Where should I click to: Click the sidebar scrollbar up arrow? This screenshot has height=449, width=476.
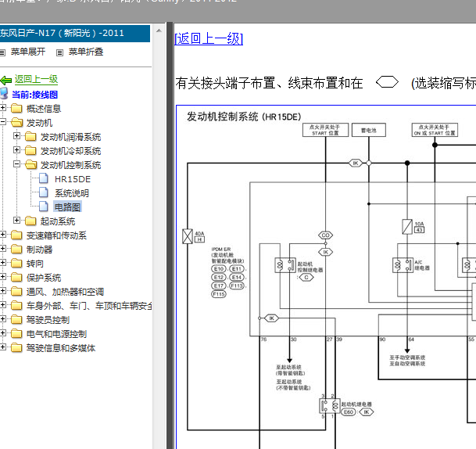[159, 31]
